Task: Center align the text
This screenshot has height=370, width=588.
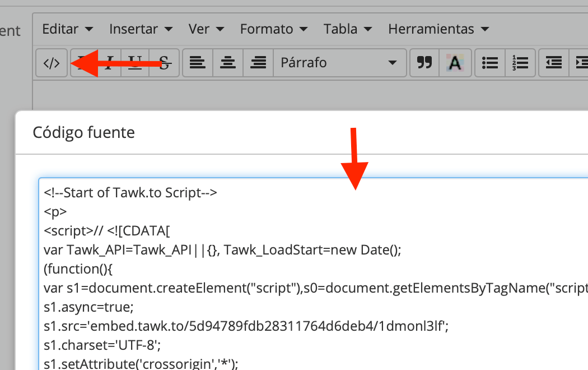Action: [x=228, y=63]
